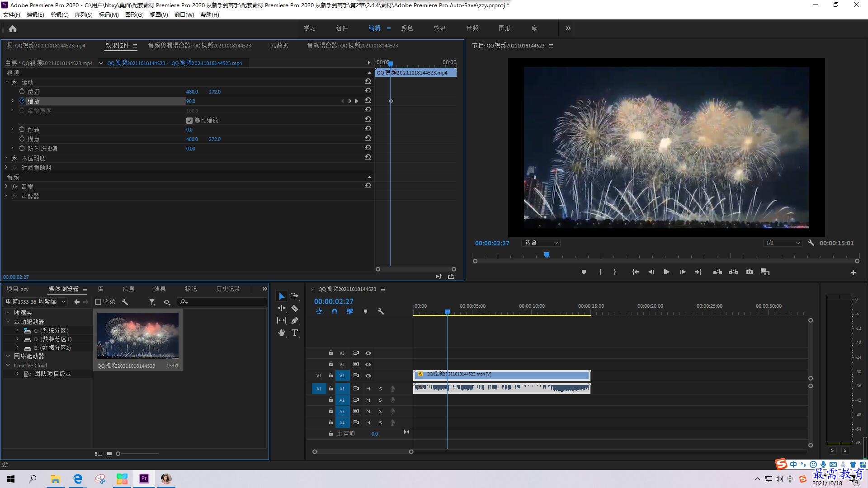Add marker in program monitor
The image size is (868, 488).
pyautogui.click(x=584, y=272)
